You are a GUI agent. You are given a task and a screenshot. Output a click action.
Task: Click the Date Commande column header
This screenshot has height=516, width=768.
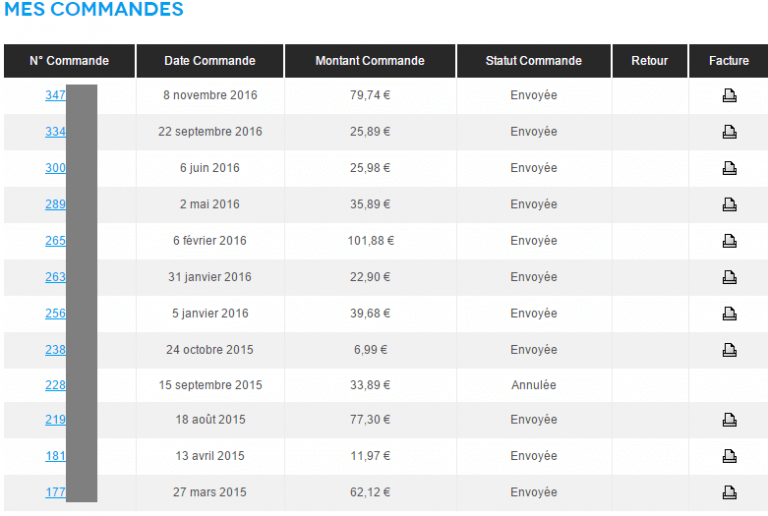pyautogui.click(x=210, y=61)
